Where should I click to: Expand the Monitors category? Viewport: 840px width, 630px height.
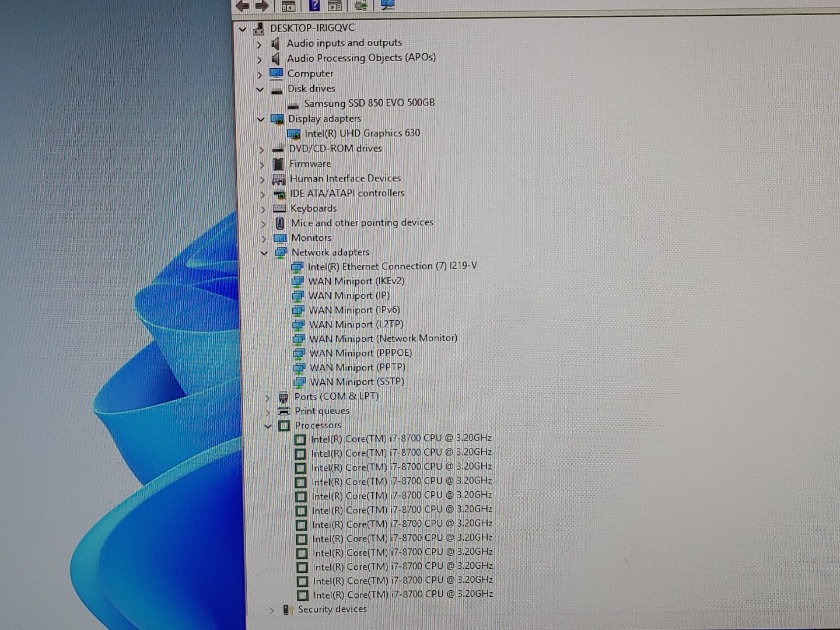click(264, 239)
